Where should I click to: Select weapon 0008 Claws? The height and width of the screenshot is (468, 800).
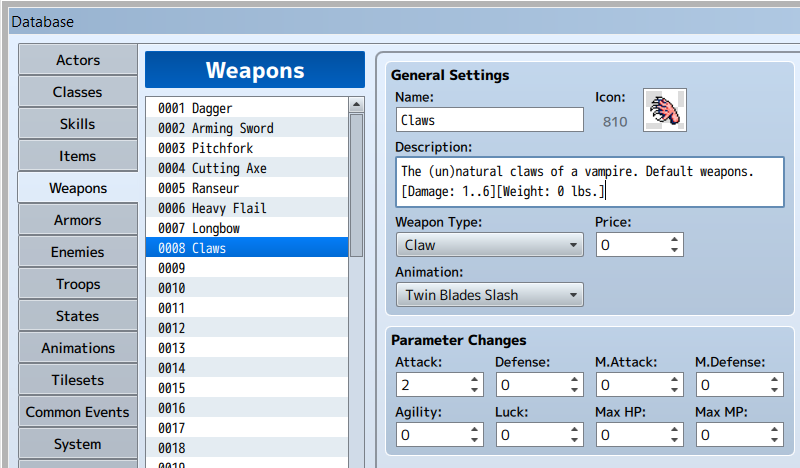point(247,248)
